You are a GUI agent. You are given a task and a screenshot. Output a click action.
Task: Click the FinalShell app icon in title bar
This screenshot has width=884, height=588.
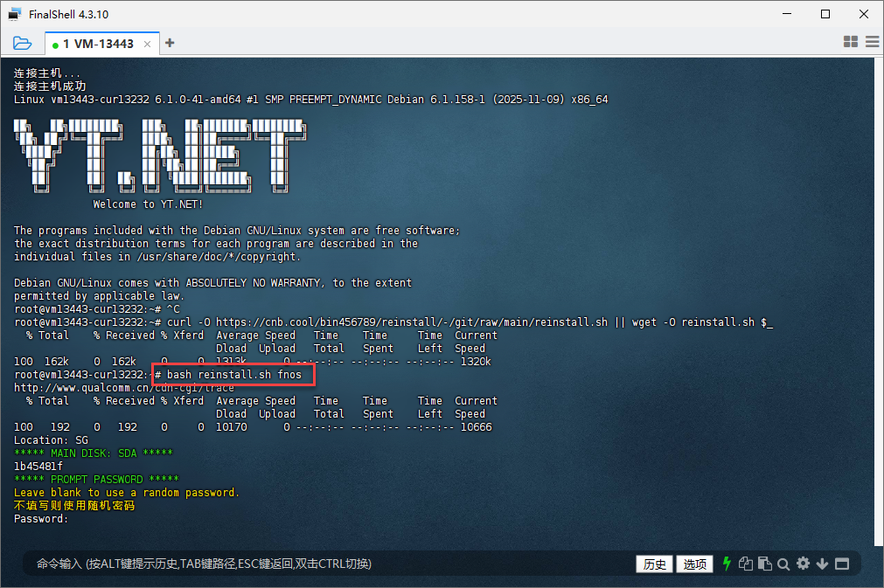15,14
